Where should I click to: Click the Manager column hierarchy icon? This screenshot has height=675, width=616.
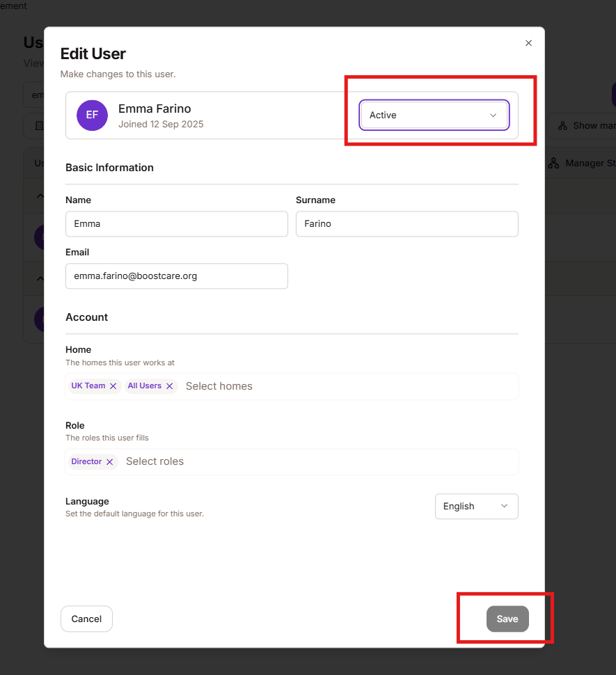coord(554,164)
